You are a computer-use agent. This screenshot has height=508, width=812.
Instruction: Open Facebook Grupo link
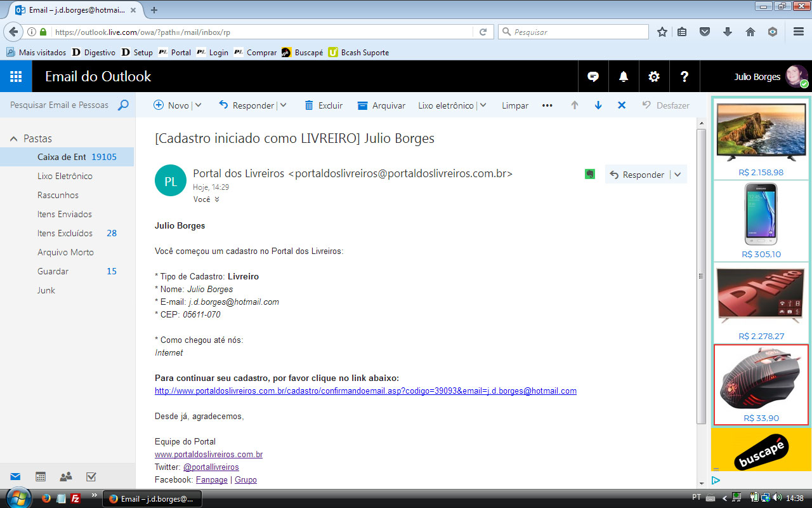(x=246, y=480)
